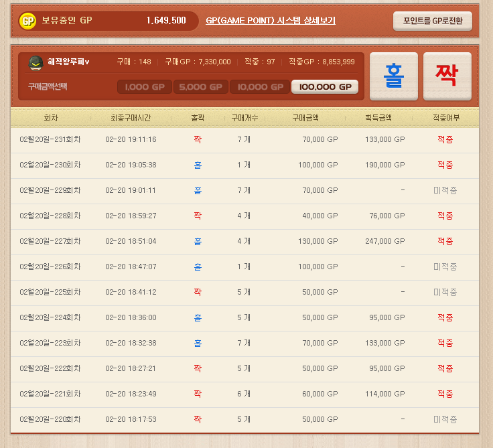This screenshot has width=493, height=448.
Task: Click purchase time 02-20 18:17:53
Action: click(131, 420)
